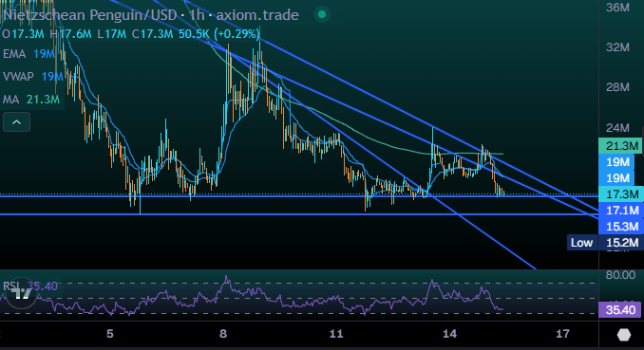
Task: Open the TradingView logo in the RSI pane
Action: [21, 292]
